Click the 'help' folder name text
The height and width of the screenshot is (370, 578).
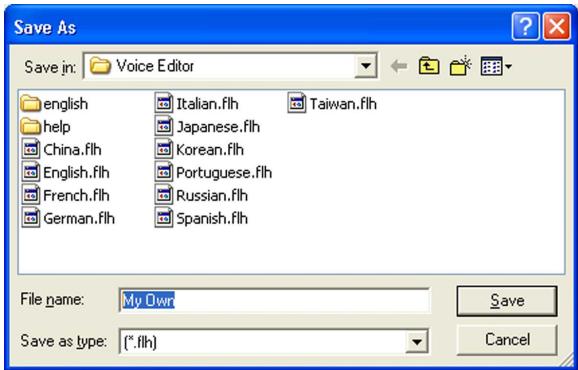pos(57,127)
